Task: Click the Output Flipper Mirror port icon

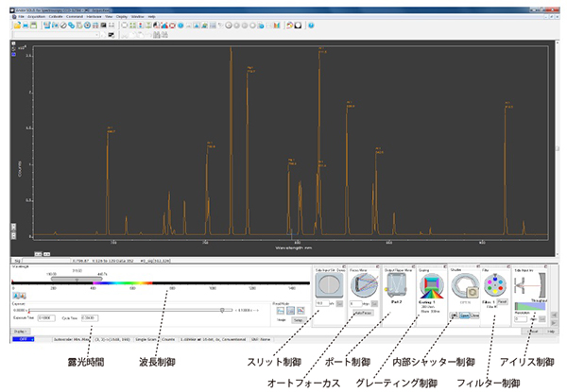Action: pyautogui.click(x=397, y=285)
